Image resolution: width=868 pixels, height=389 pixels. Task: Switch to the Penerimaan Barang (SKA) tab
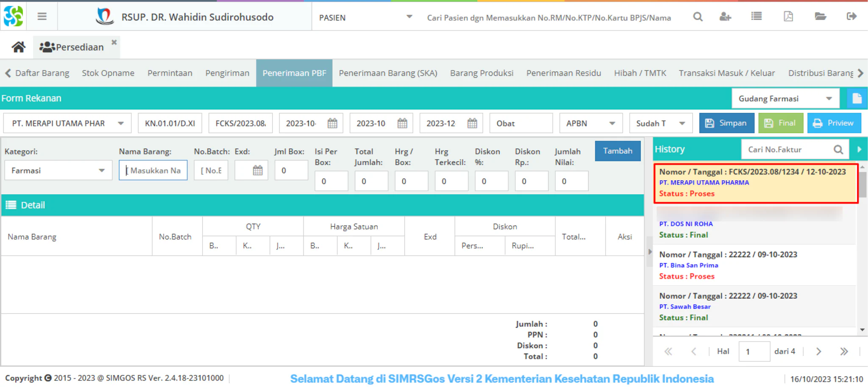pyautogui.click(x=388, y=73)
